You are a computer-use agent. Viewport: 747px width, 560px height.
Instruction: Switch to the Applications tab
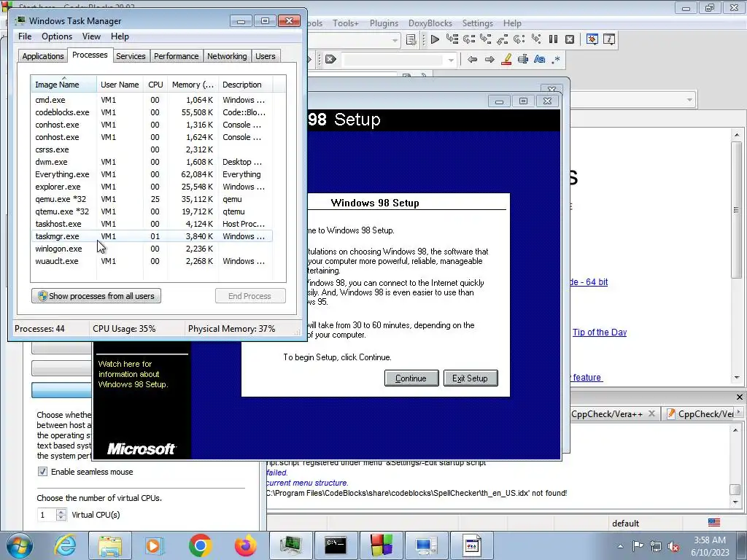[43, 56]
